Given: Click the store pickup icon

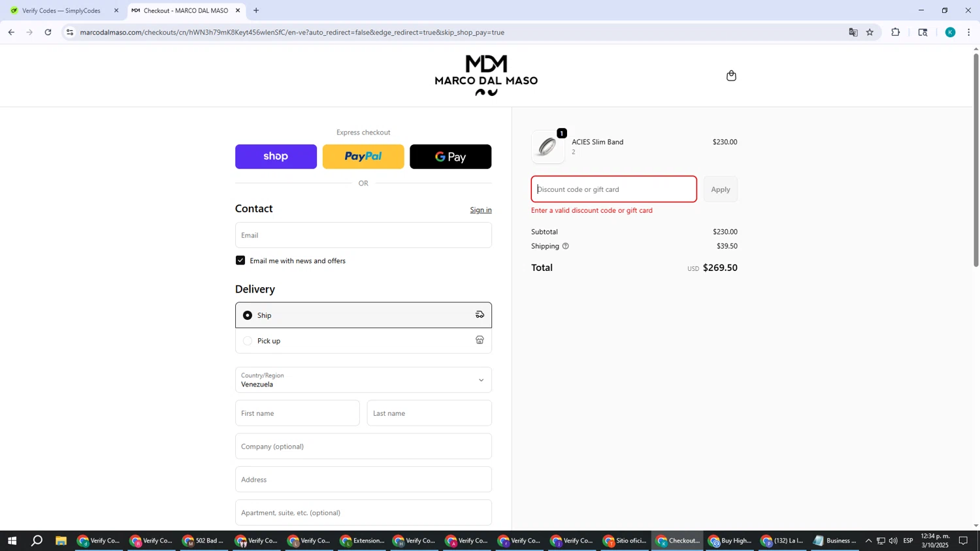Looking at the screenshot, I should click(480, 340).
